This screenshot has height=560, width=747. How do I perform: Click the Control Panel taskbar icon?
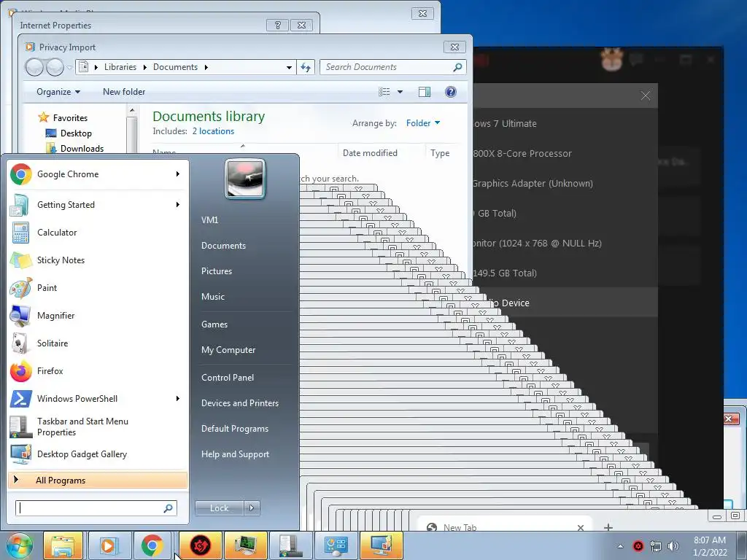(336, 545)
